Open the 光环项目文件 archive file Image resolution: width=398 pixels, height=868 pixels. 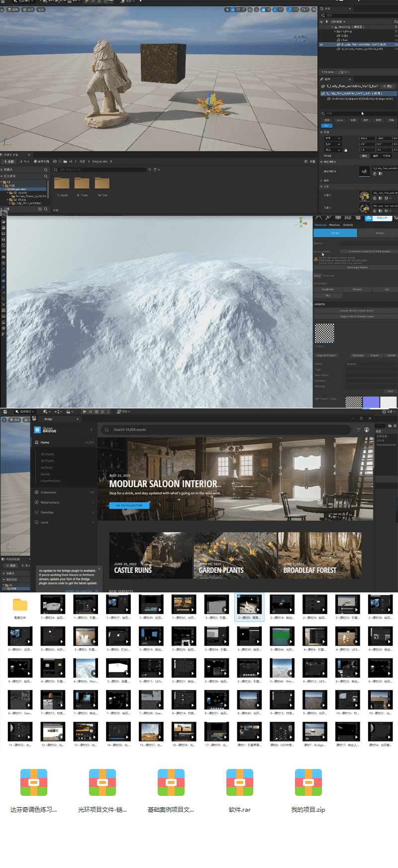102,782
